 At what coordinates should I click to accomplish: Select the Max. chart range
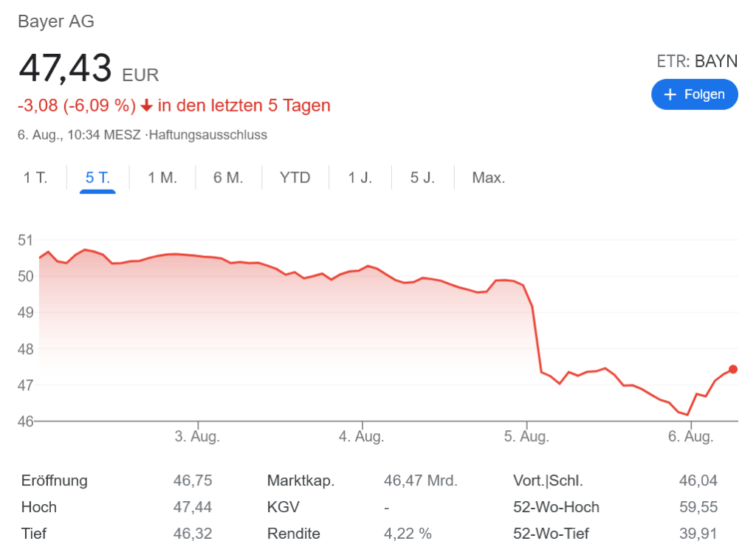(x=489, y=178)
